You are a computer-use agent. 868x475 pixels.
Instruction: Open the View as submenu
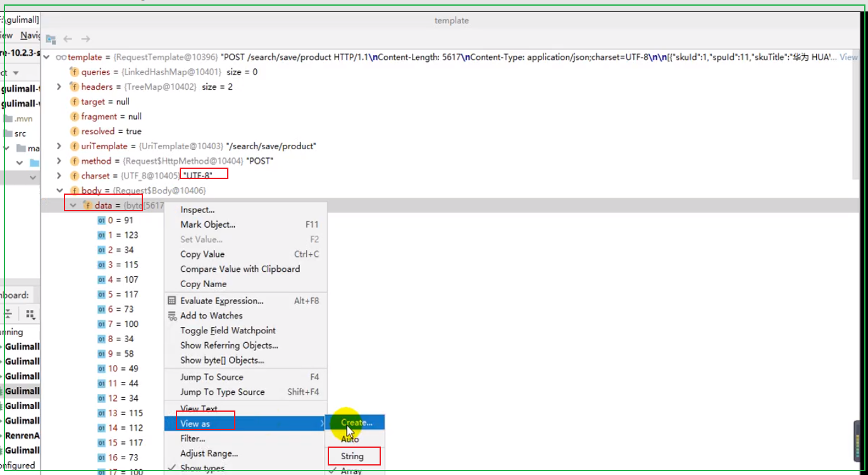[245, 424]
